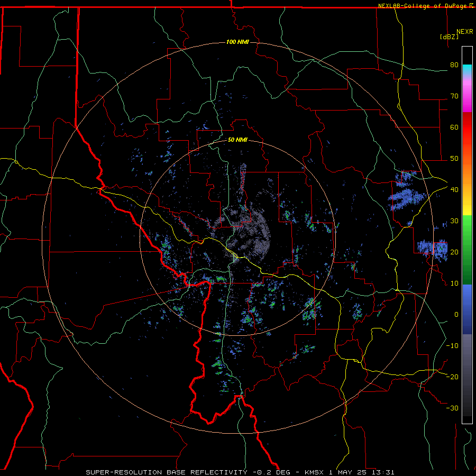The height and width of the screenshot is (476, 476).
Task: Click the SUPER-RESOLUTION BASE REFLECTIVITY caption
Action: pyautogui.click(x=167, y=472)
